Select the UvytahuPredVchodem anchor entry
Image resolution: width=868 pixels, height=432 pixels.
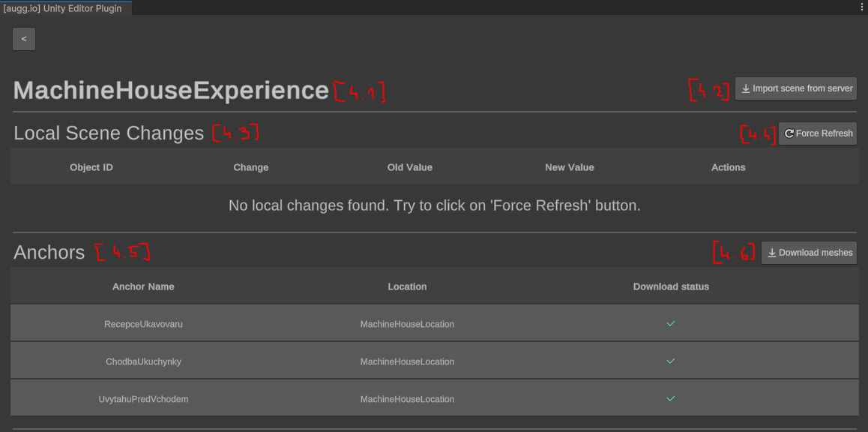point(143,399)
